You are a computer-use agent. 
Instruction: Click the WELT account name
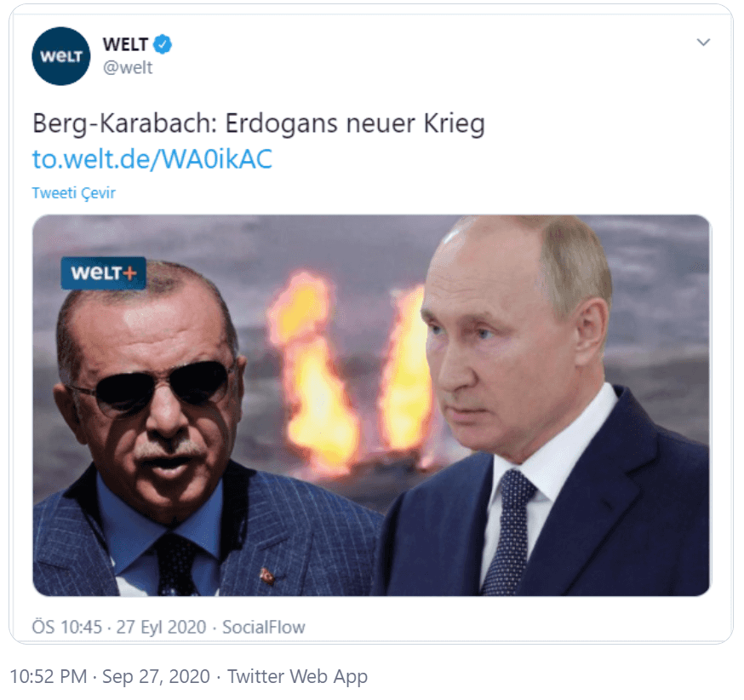[x=125, y=44]
